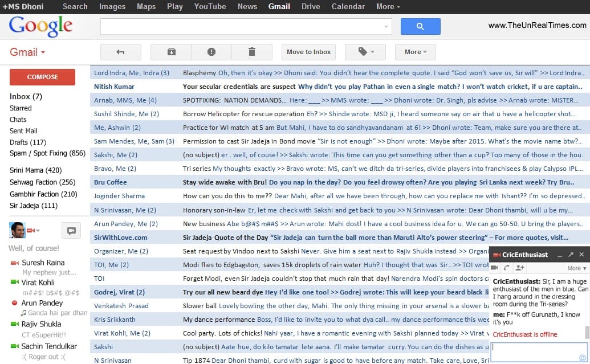Viewport: 590px width, 364px height.
Task: Go to Search in the Google bar
Action: coord(75,6)
